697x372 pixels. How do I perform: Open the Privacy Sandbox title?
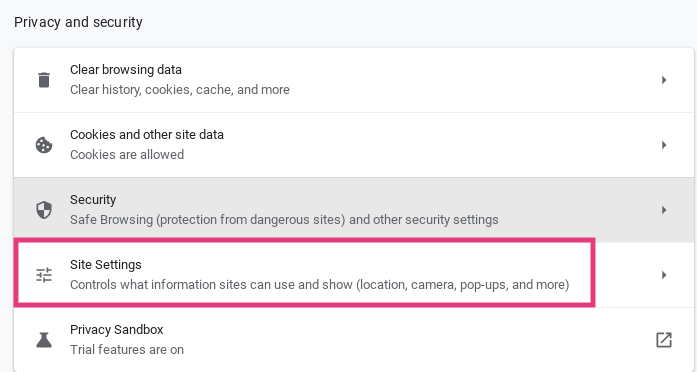click(x=116, y=330)
